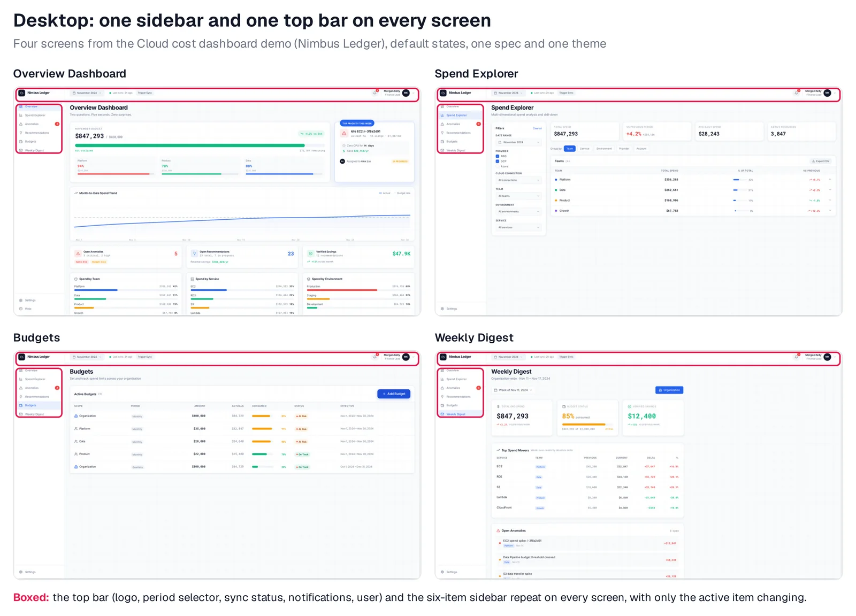Click the Open Recommendations lightbulb icon on Overview Dashboard
Viewport: 856px width, 616px height.
pos(194,253)
